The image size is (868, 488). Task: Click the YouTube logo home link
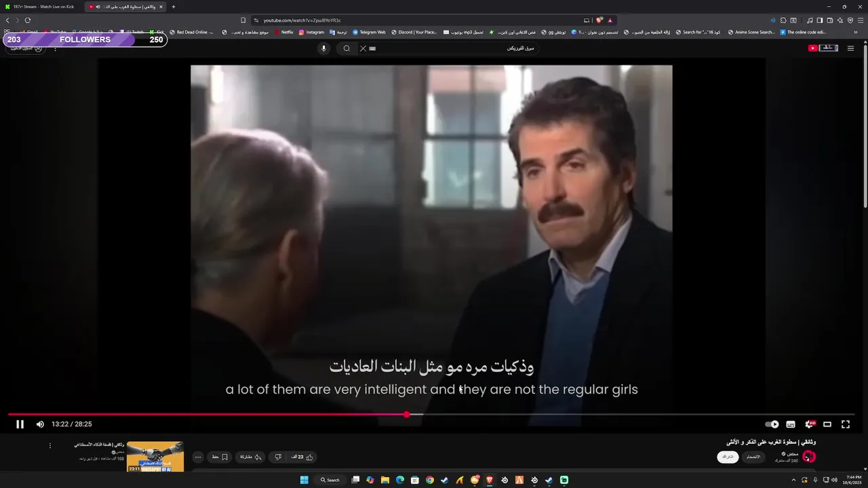click(x=823, y=48)
